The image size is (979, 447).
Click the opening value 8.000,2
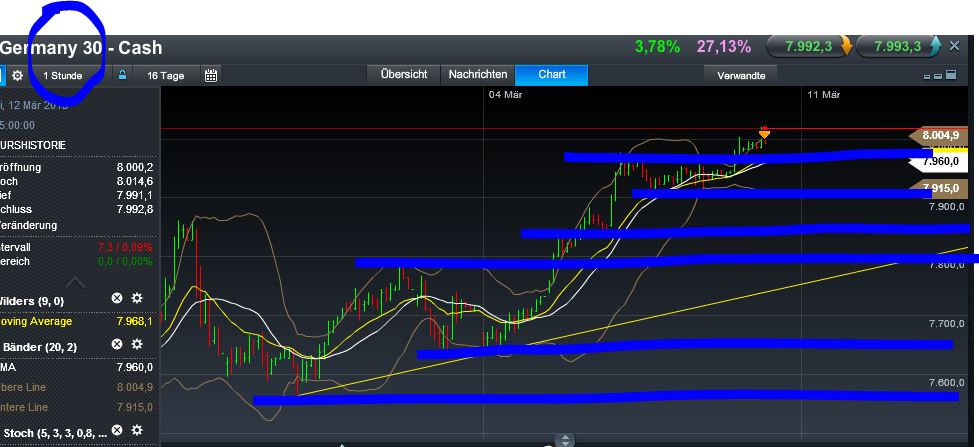(x=134, y=167)
